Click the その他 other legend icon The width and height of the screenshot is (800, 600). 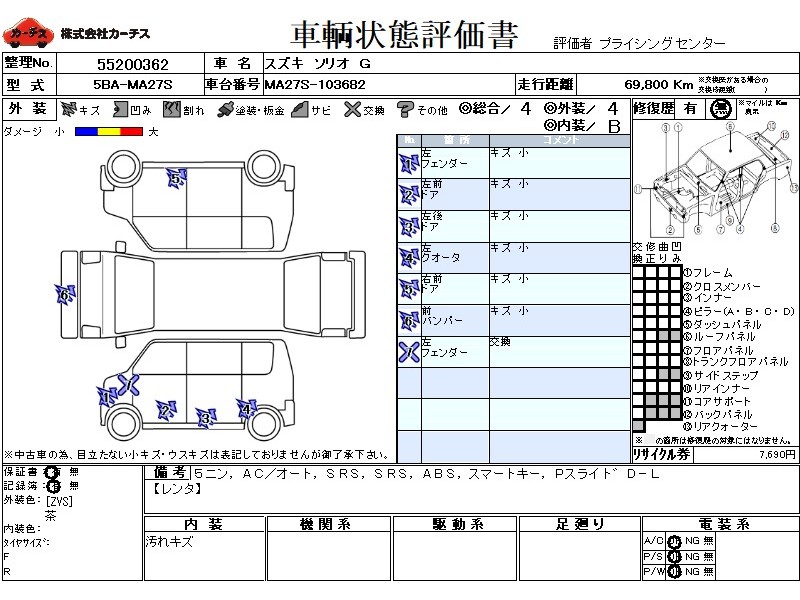[405, 109]
